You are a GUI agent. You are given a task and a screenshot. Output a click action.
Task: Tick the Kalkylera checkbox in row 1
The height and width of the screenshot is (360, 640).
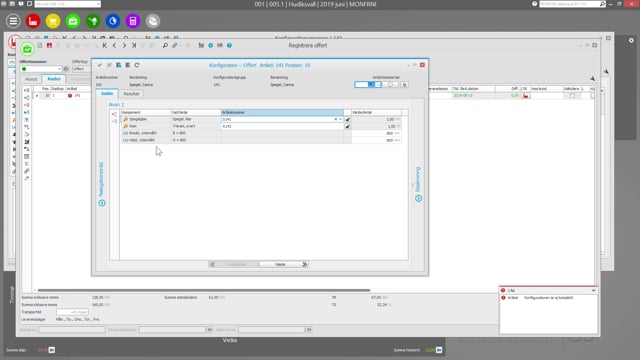pos(572,96)
